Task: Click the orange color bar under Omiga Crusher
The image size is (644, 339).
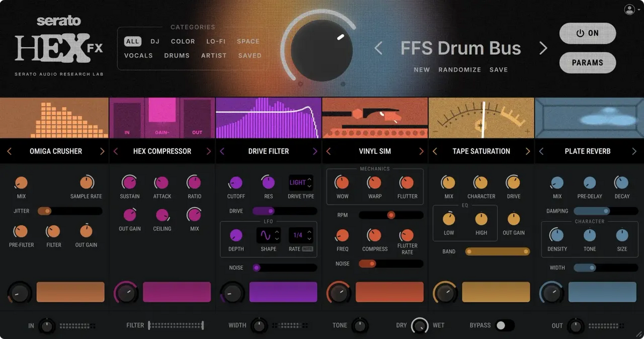Action: coord(70,293)
